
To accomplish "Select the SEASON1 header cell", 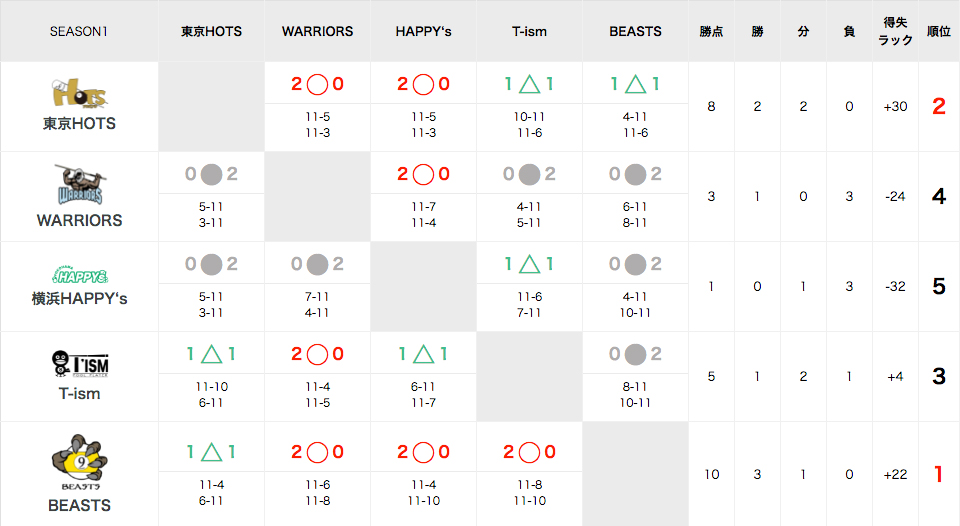I will tap(79, 31).
